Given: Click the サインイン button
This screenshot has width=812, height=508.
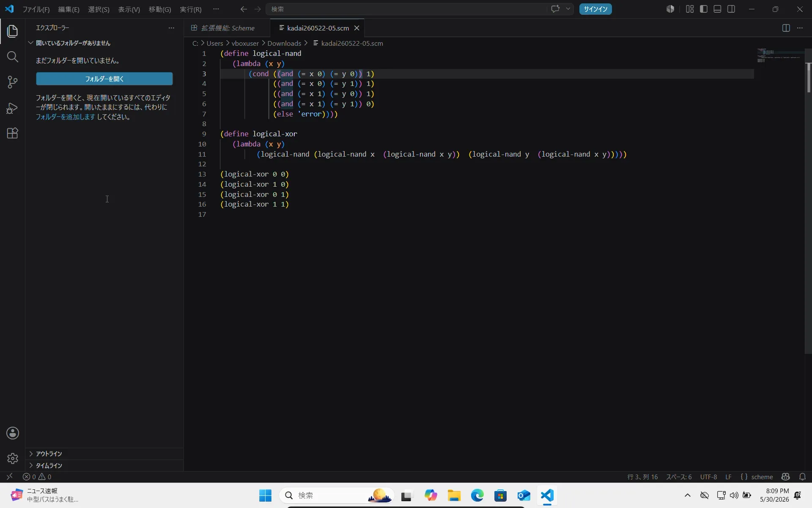Looking at the screenshot, I should click(595, 9).
